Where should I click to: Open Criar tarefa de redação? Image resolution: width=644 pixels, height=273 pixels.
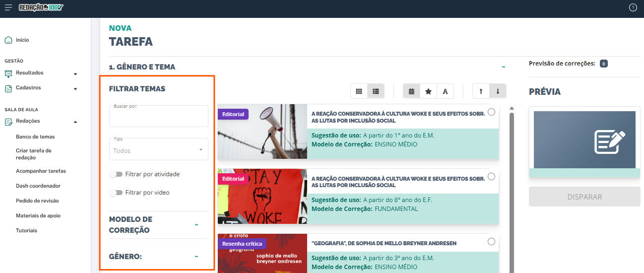click(x=34, y=154)
